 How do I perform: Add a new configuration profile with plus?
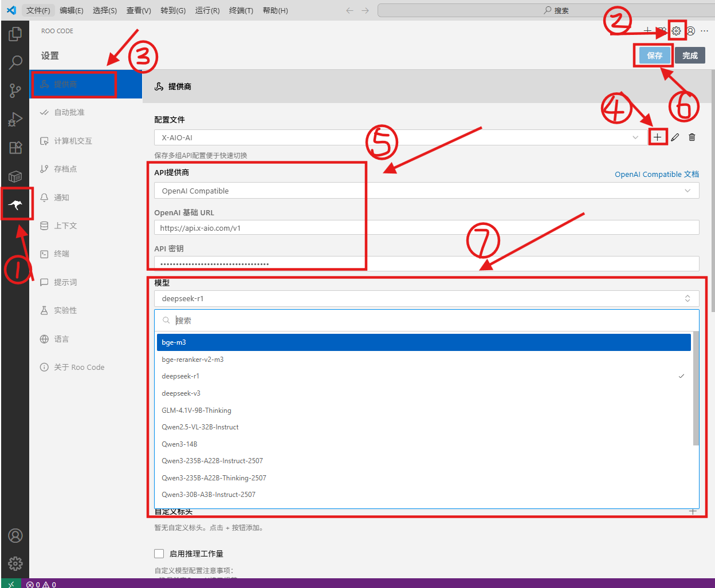(658, 137)
